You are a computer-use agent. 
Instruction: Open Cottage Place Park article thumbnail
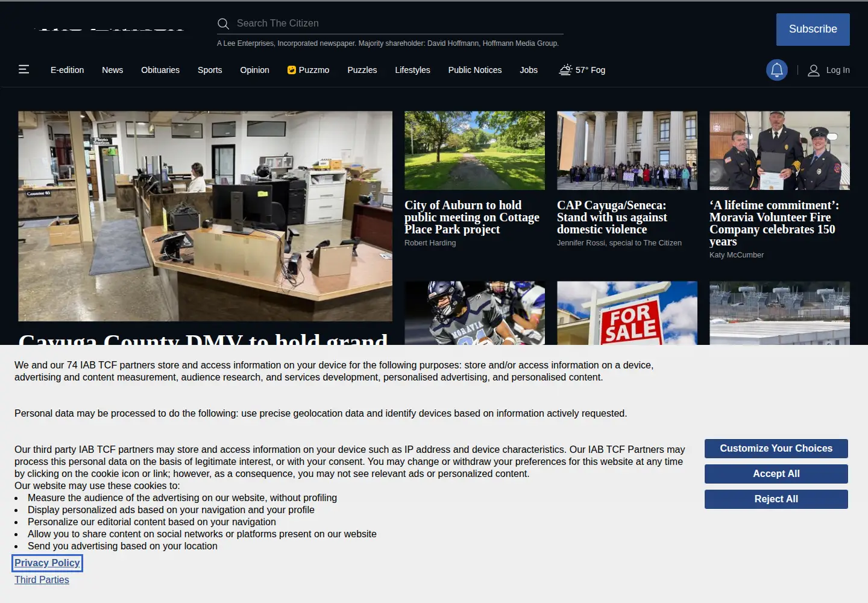474,150
